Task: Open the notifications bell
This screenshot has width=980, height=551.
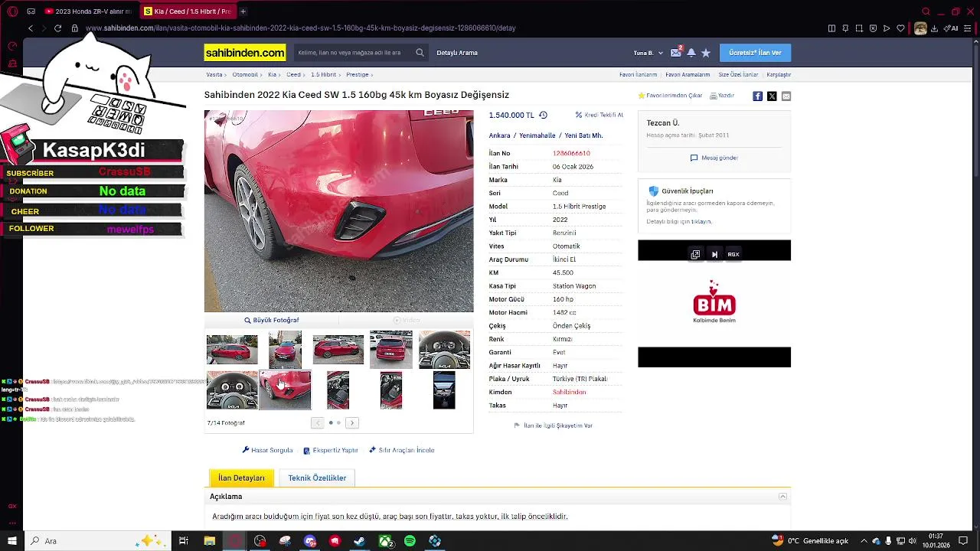Action: [x=691, y=53]
